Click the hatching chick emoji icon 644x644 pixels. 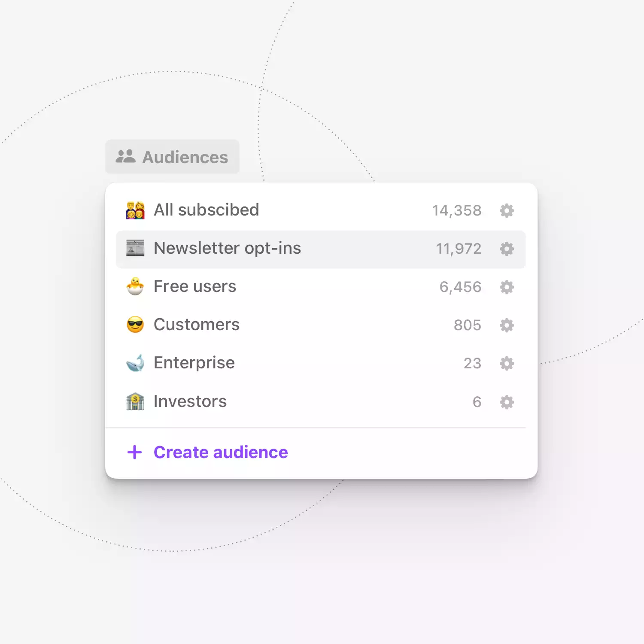pos(135,286)
